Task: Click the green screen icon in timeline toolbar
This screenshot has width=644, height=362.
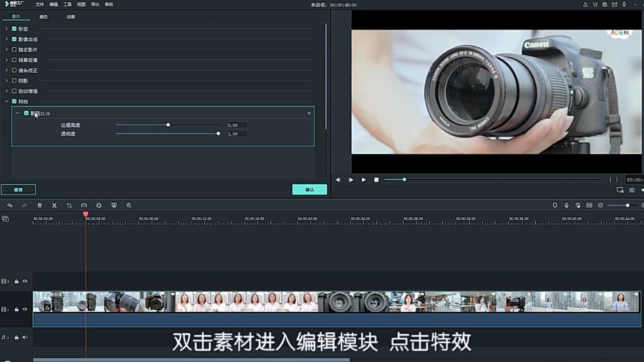Action: 114,205
